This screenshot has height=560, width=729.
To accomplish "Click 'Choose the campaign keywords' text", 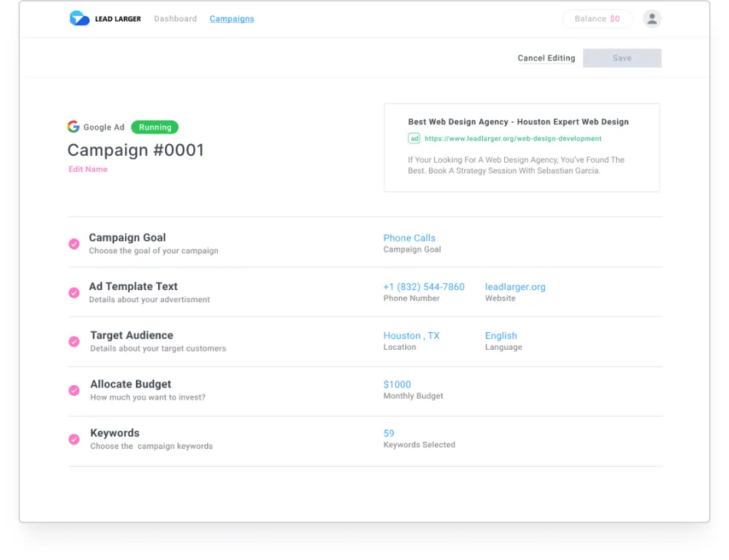I will click(152, 446).
